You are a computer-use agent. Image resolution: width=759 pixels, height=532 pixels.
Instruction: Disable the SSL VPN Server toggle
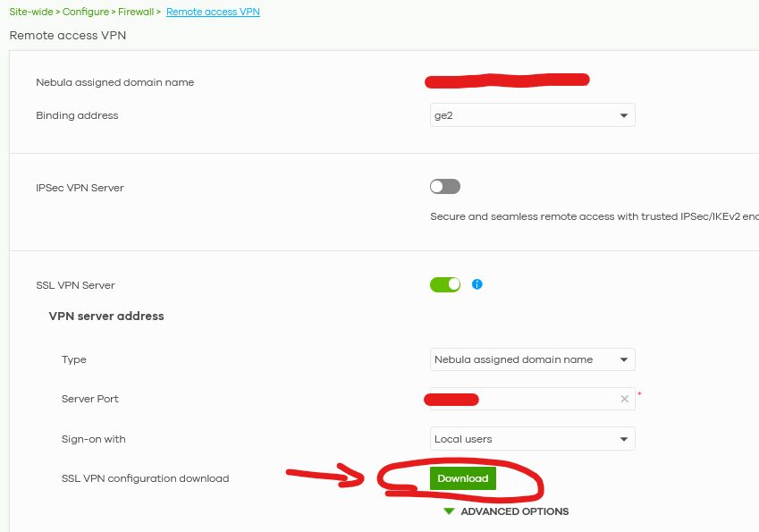click(x=445, y=284)
